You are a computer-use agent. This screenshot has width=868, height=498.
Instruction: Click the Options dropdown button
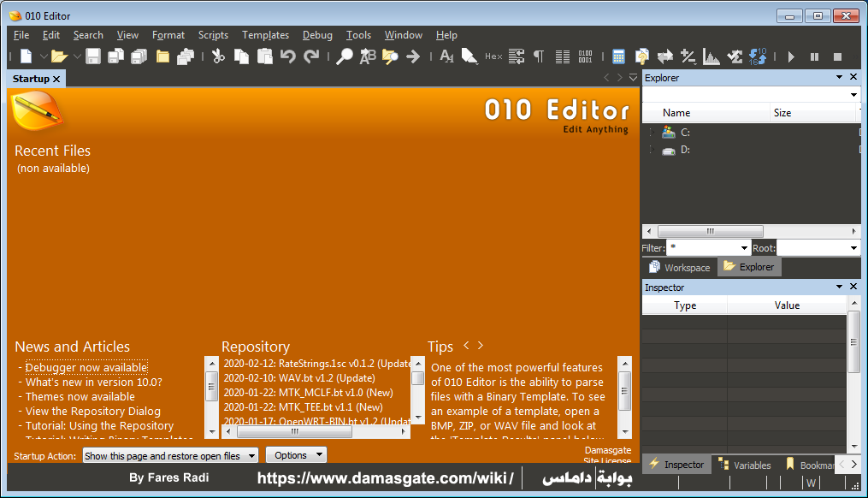tap(296, 455)
